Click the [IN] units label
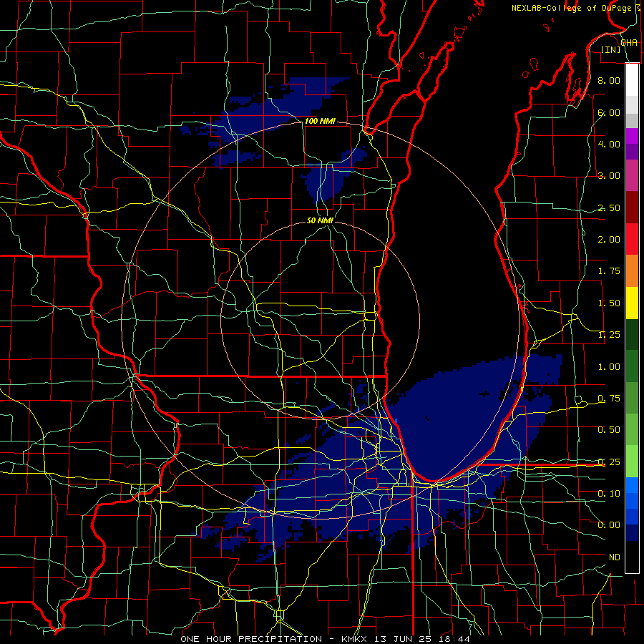644x644 pixels. coord(611,49)
